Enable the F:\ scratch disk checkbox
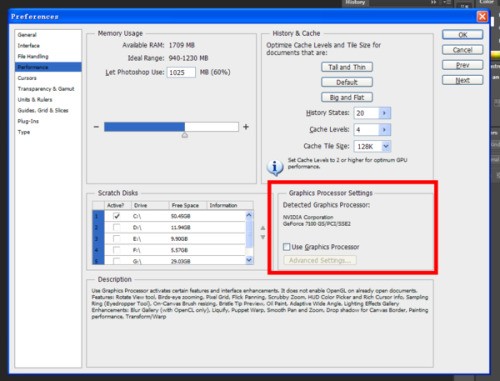500x381 pixels. (x=117, y=250)
